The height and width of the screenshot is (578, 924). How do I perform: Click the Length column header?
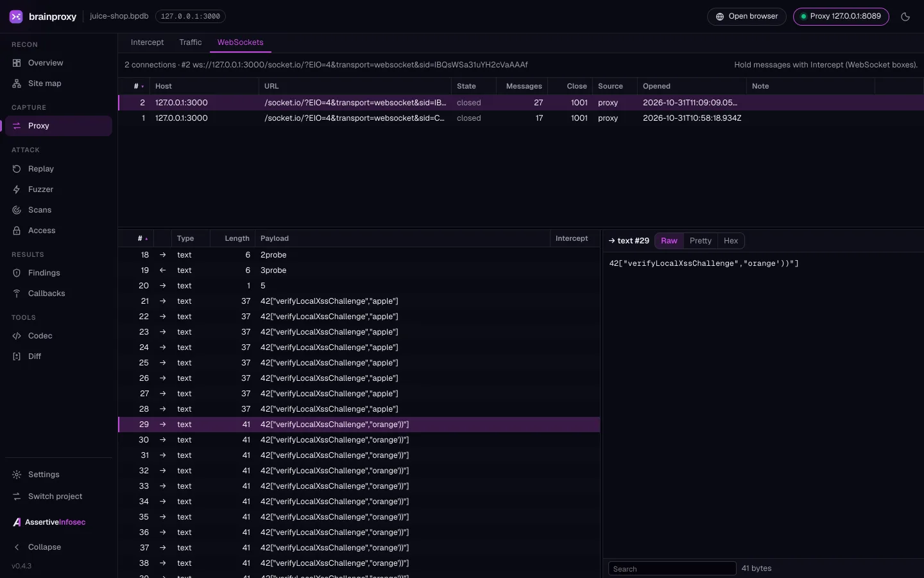point(233,238)
